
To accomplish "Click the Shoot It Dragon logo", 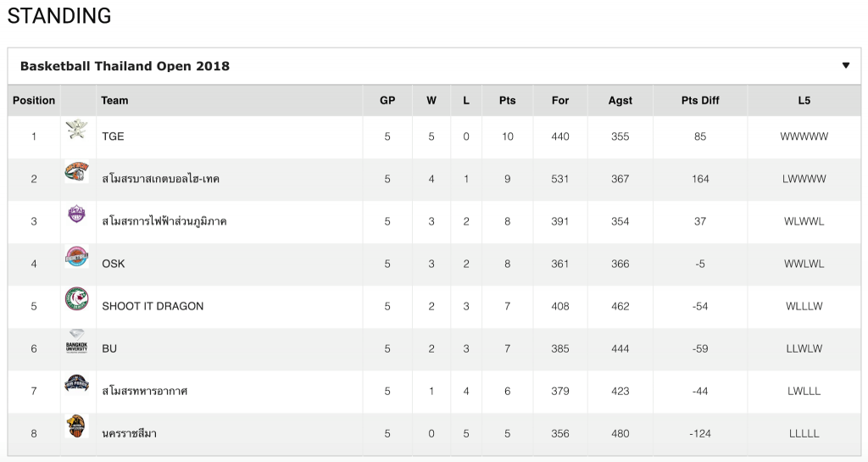I will (77, 299).
